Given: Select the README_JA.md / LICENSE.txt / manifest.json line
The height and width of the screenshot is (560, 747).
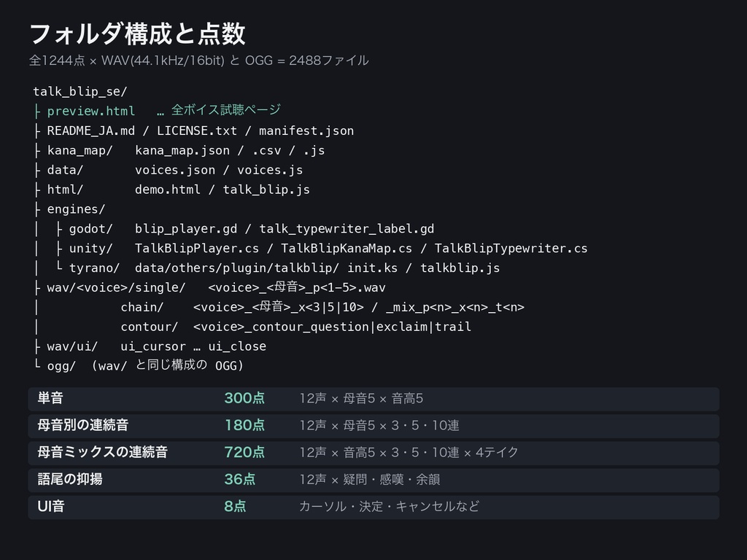Looking at the screenshot, I should coord(200,131).
